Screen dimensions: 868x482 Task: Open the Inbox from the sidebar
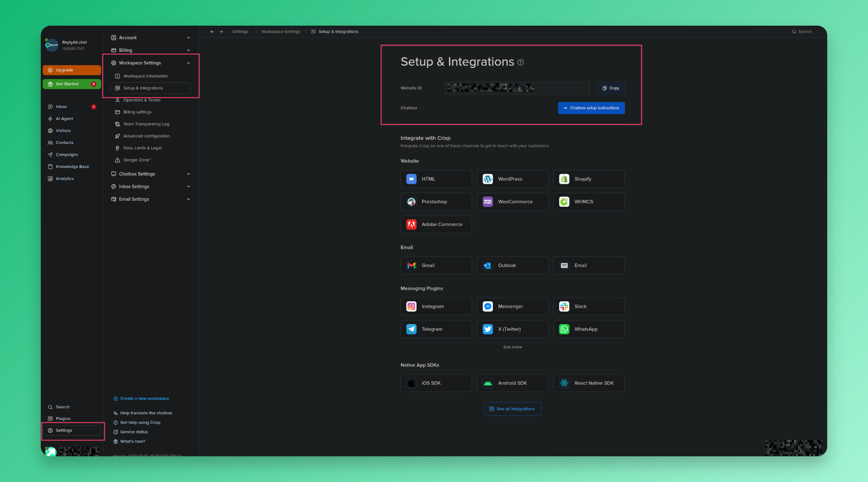coord(60,106)
